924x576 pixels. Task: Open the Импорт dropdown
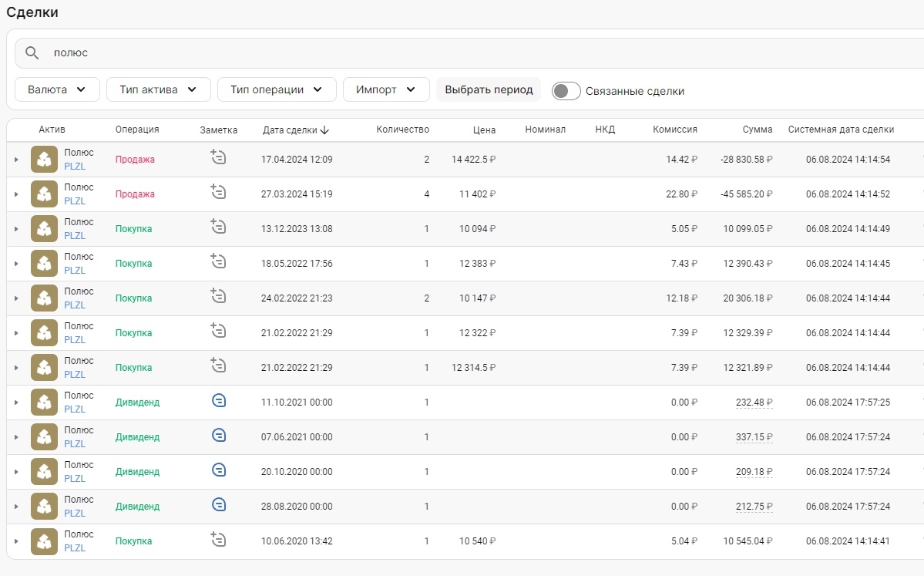[x=386, y=89]
